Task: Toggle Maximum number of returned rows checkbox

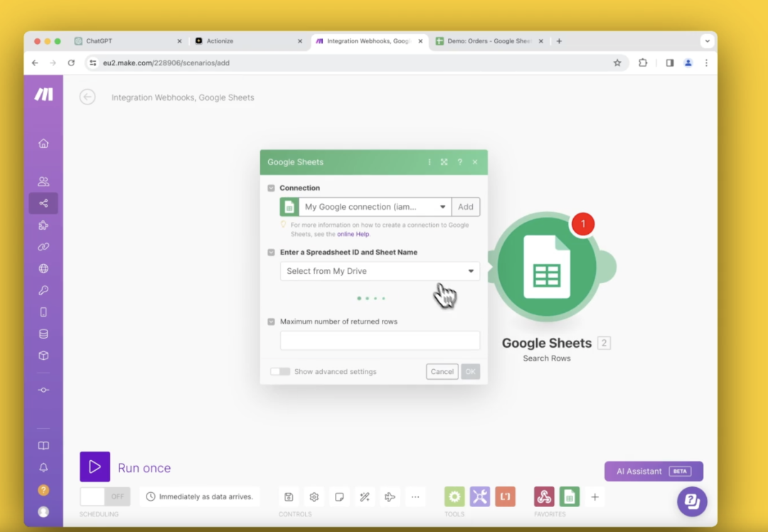Action: coord(272,322)
